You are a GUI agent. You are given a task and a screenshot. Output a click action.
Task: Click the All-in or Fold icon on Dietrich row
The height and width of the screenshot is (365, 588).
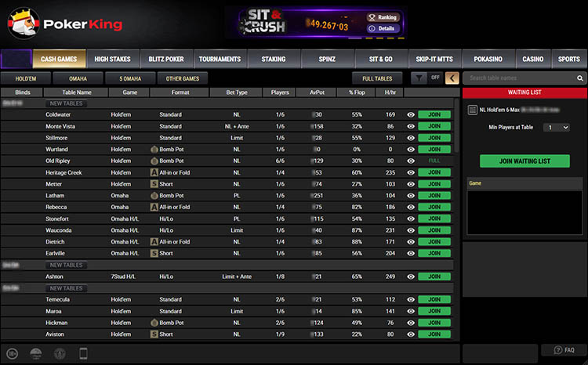(154, 242)
